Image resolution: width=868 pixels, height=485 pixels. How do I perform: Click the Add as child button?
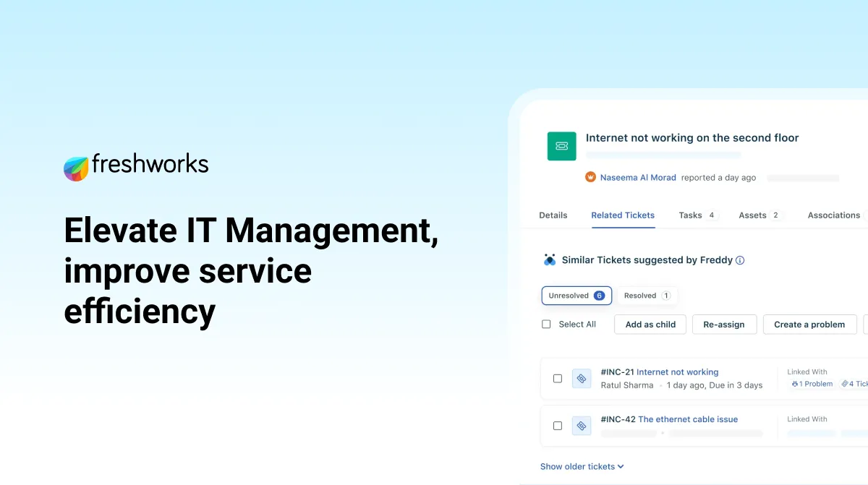click(x=650, y=324)
